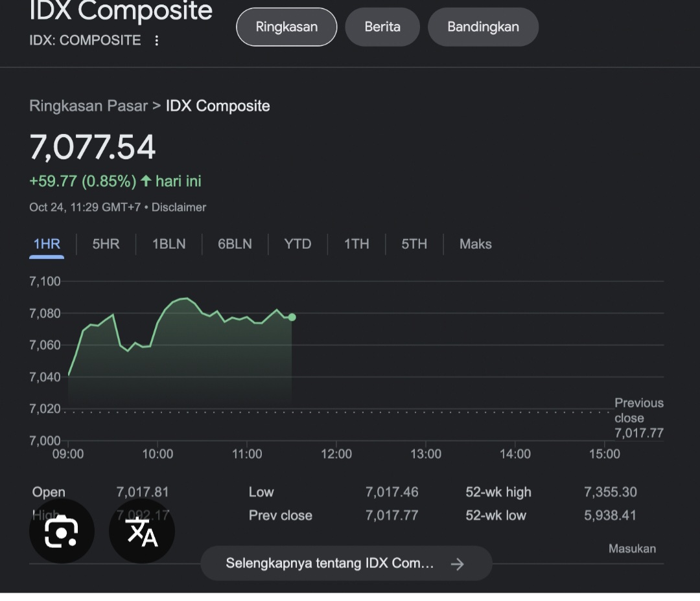Screen dimensions: 700x601
Task: Show the 1BLN chart range
Action: 169,244
